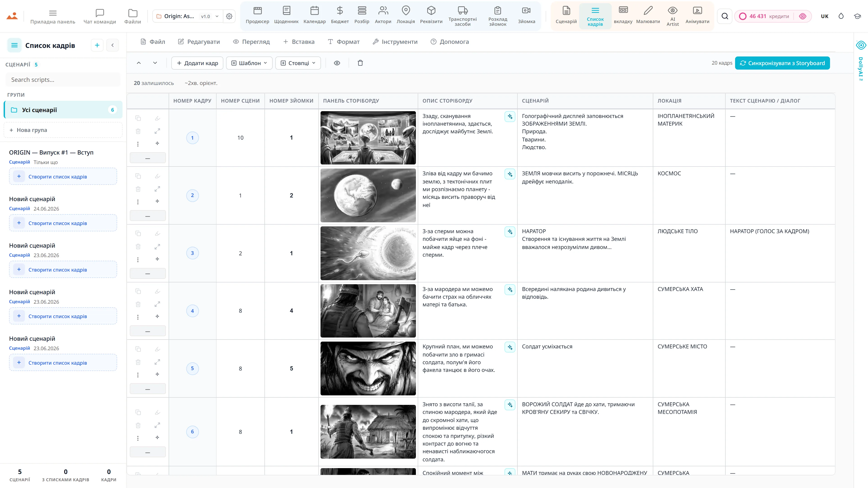
Task: Collapse the shot list sidebar
Action: click(113, 45)
